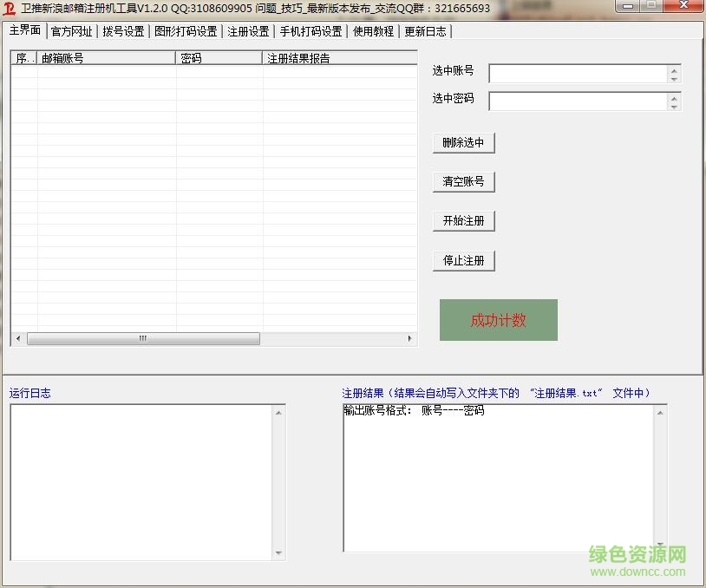Open the 更新日志 tab
The width and height of the screenshot is (706, 588).
click(426, 30)
